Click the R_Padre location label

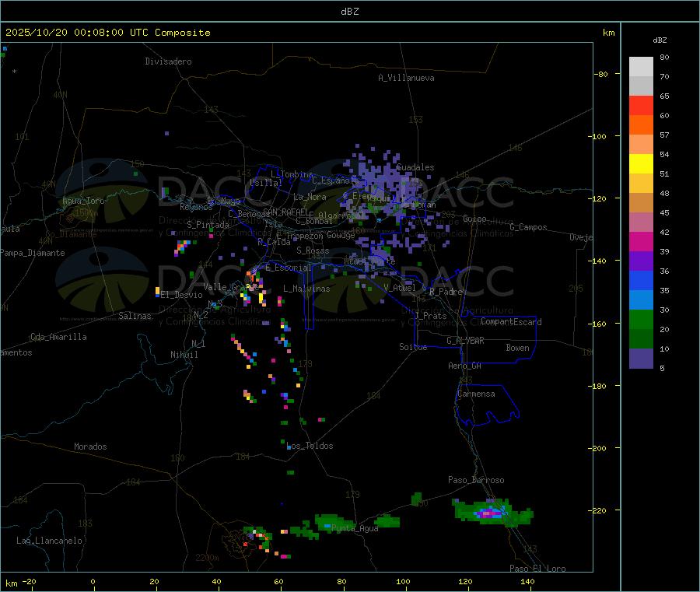coord(446,292)
